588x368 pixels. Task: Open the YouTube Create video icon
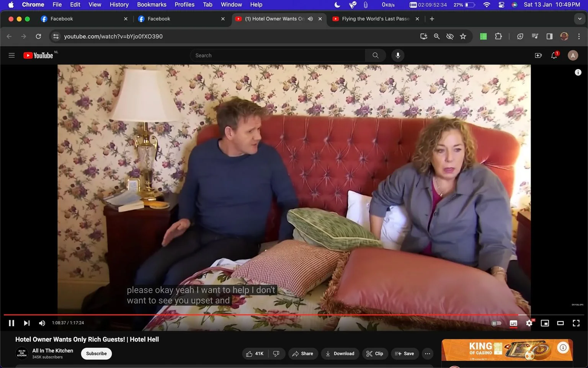[x=538, y=56]
